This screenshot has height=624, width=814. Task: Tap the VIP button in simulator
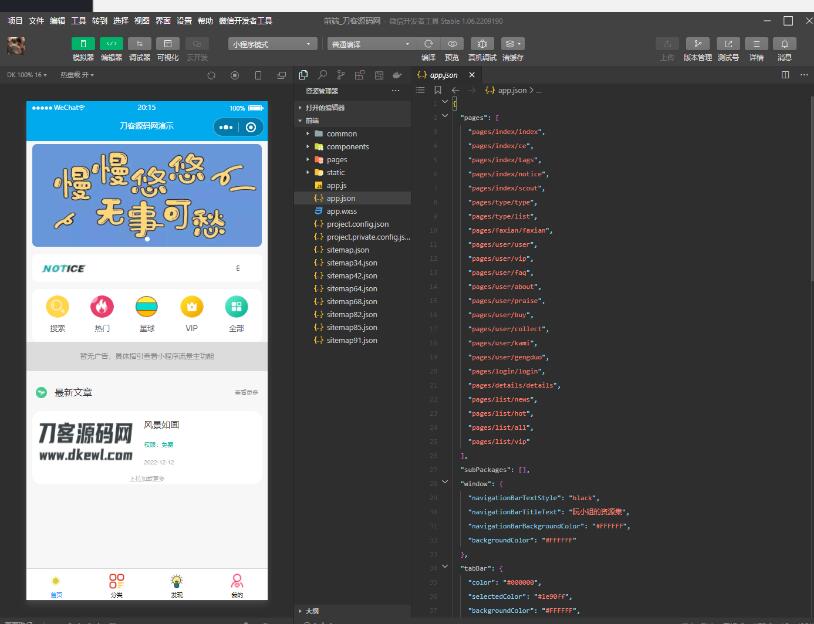[191, 312]
